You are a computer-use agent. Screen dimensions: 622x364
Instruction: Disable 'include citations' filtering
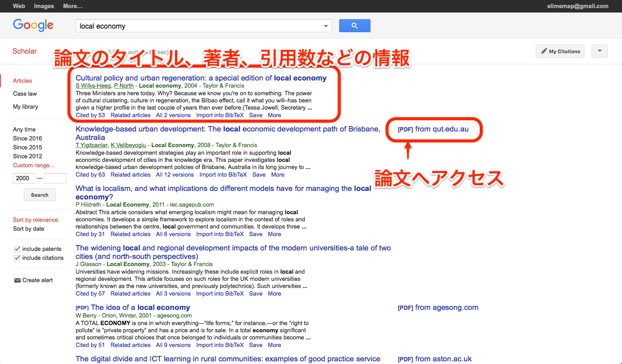click(17, 258)
